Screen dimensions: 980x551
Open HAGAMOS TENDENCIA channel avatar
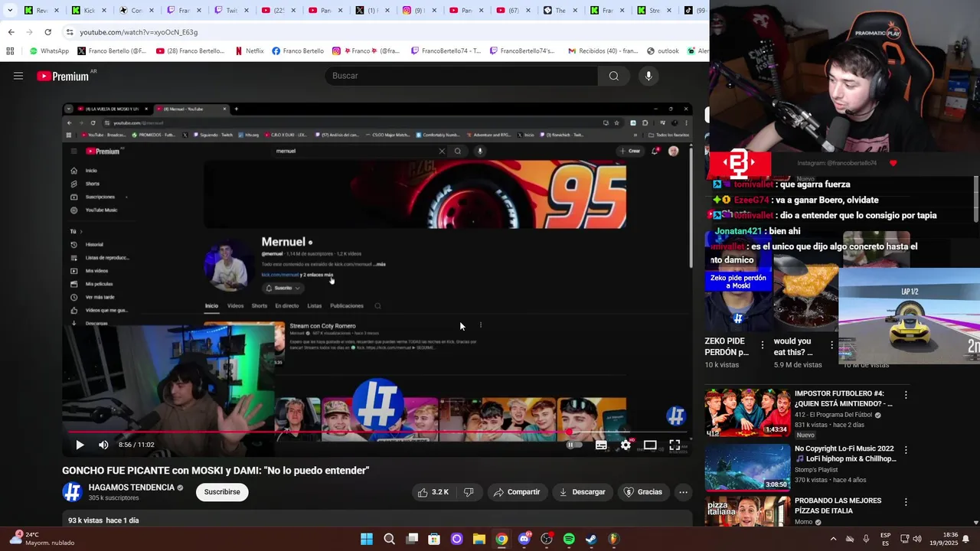(x=72, y=492)
